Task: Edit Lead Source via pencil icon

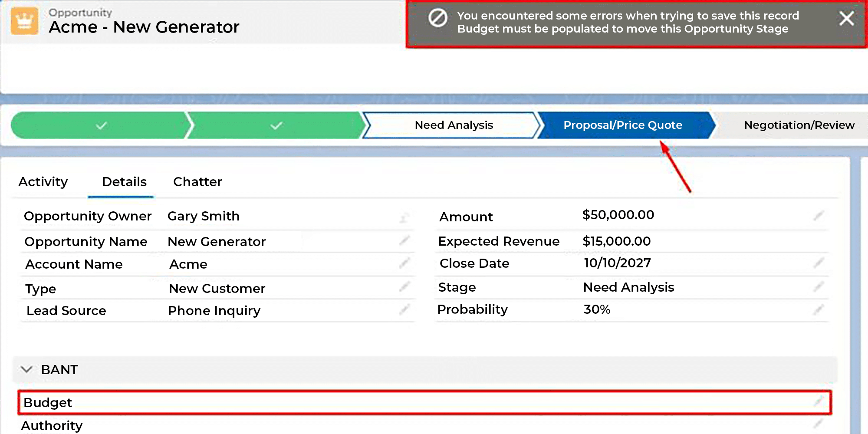Action: click(x=404, y=309)
